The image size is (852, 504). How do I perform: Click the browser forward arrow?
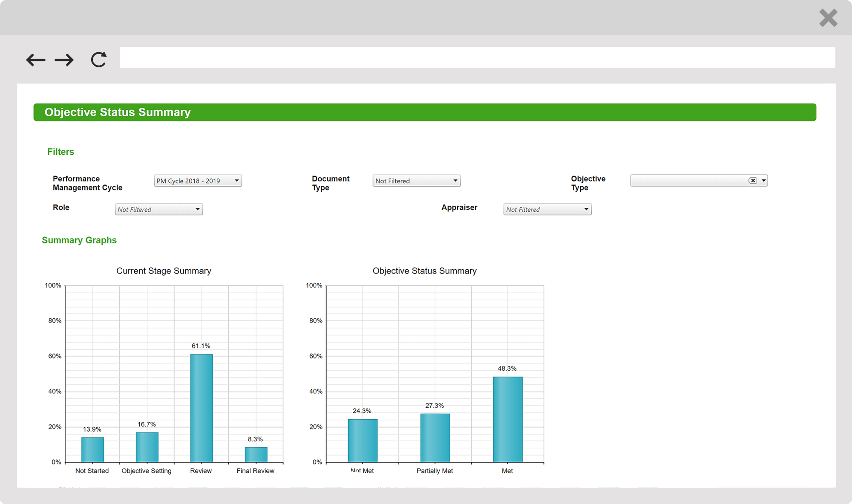pos(64,60)
